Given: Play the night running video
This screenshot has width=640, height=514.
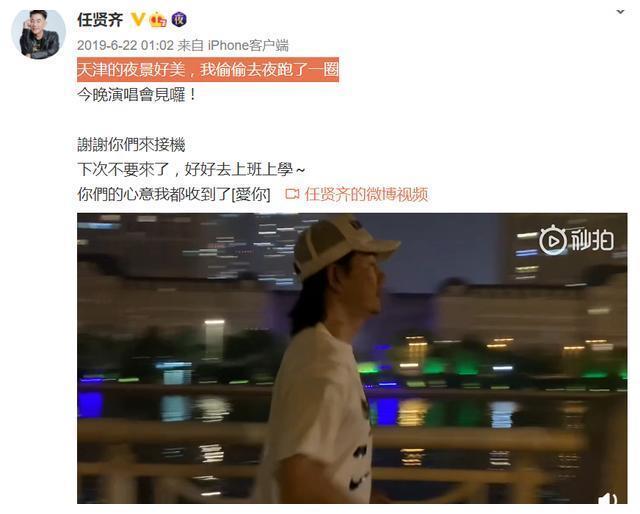Looking at the screenshot, I should [352, 358].
